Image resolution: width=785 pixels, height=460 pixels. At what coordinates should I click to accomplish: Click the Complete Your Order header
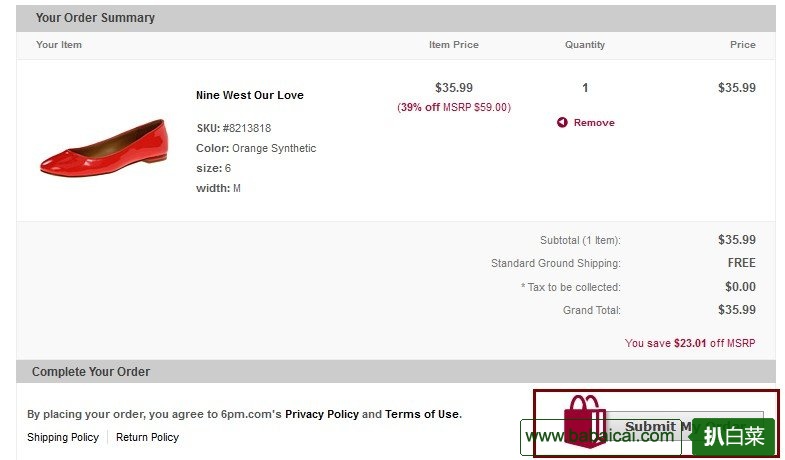click(x=91, y=372)
